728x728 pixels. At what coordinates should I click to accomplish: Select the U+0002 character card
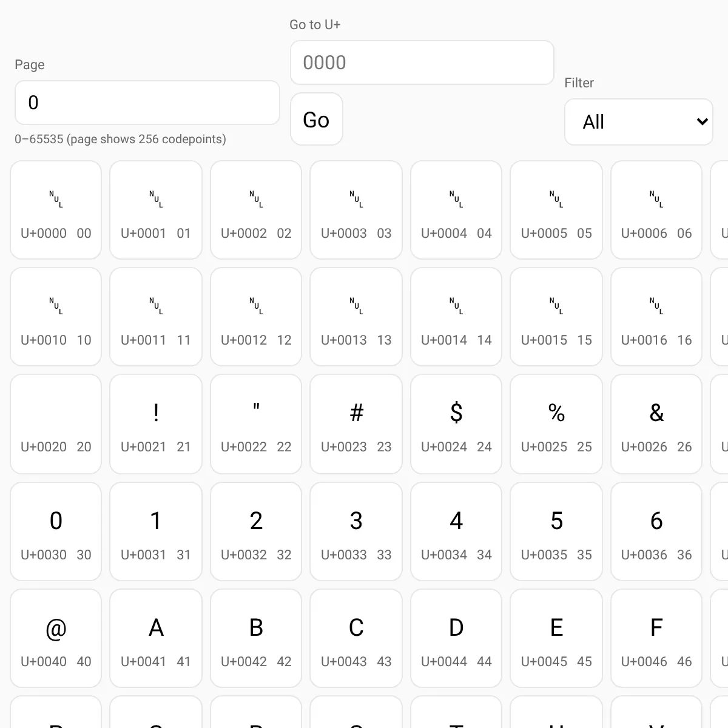pos(256,210)
